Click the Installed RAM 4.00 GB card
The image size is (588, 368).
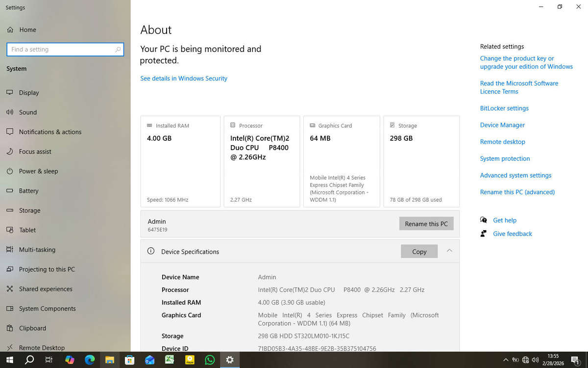point(180,161)
